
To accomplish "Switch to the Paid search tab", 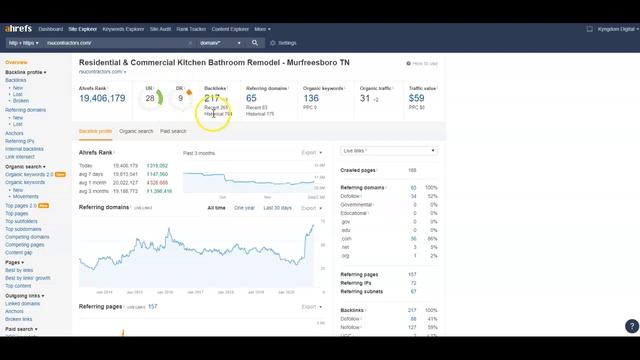I will (173, 131).
